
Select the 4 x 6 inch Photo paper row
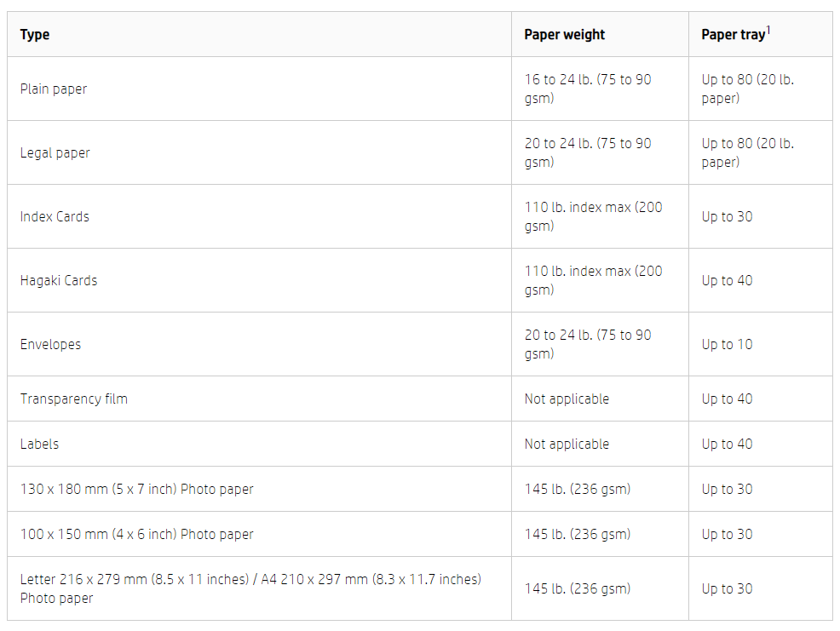coord(137,534)
